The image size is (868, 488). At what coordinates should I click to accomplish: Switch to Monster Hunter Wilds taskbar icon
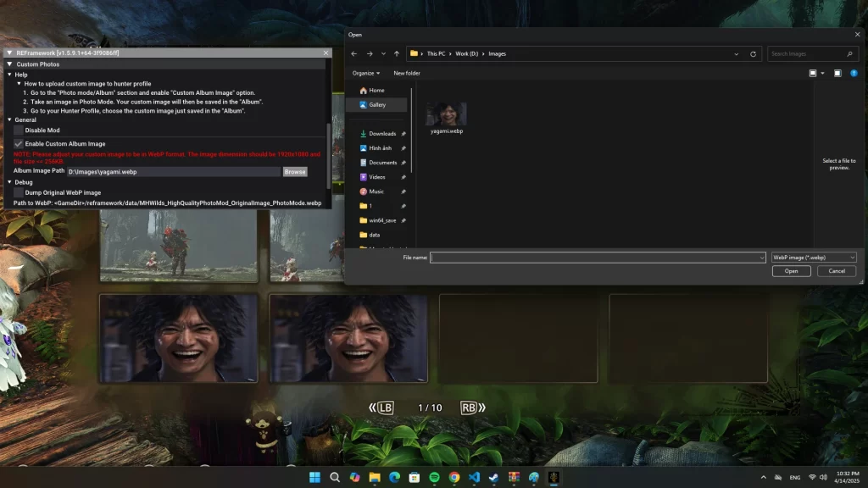pyautogui.click(x=554, y=478)
